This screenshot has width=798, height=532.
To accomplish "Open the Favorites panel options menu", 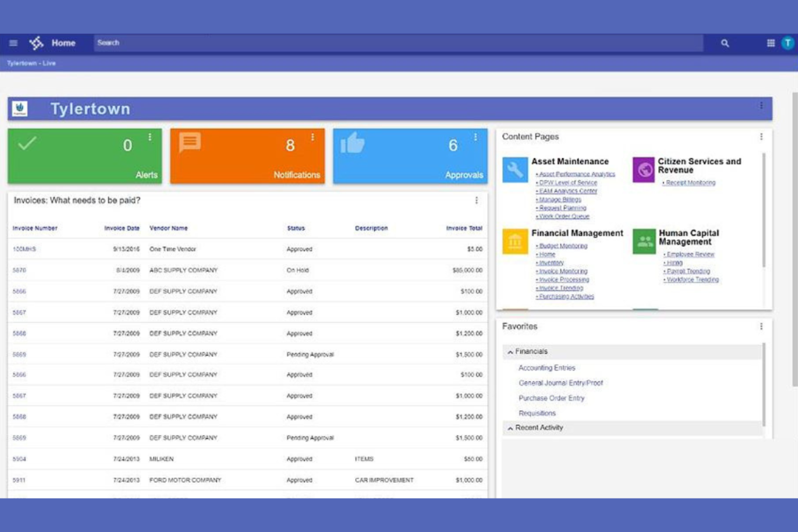I will (x=761, y=327).
